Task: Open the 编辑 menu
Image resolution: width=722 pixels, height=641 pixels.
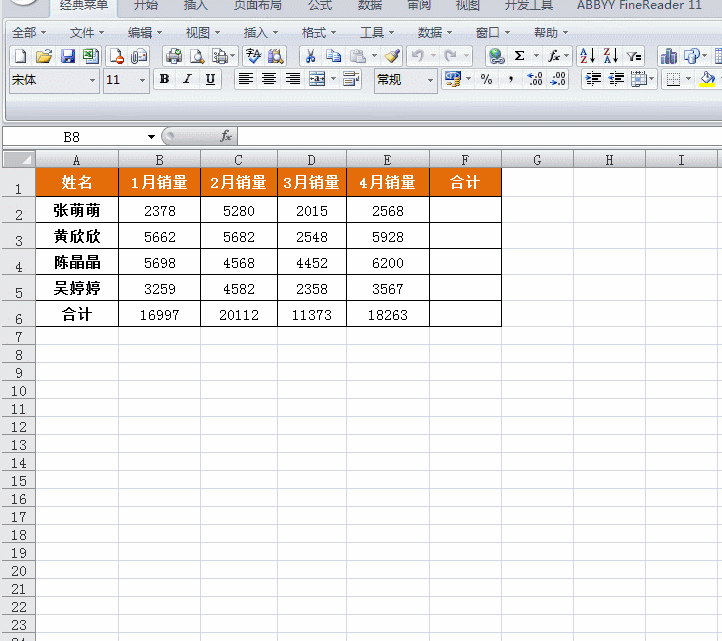Action: coord(145,33)
